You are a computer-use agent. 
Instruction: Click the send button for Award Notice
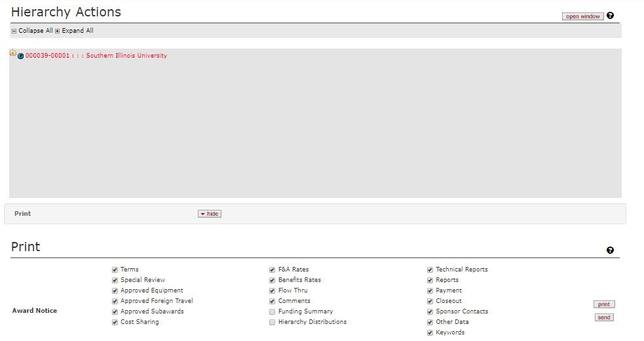(x=604, y=317)
